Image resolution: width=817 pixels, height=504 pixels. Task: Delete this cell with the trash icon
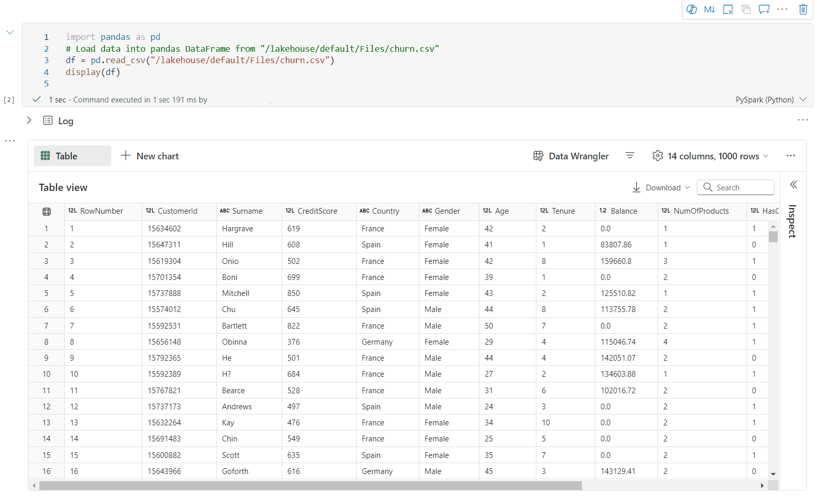(803, 9)
